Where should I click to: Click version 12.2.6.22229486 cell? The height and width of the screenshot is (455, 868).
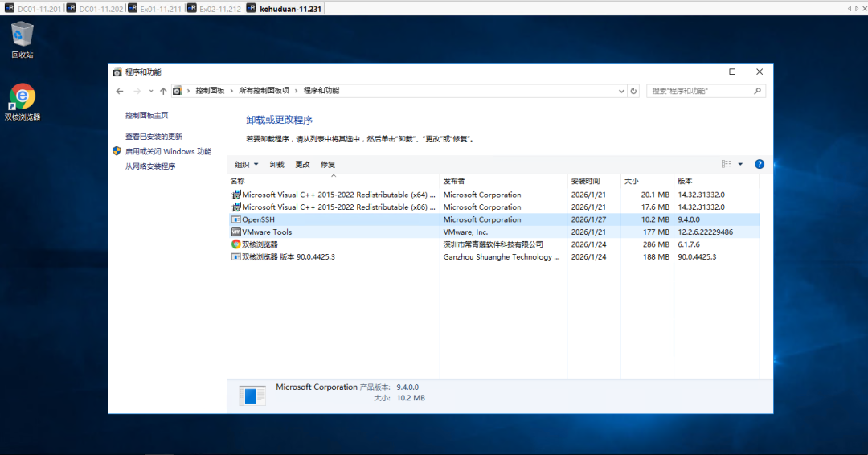706,232
